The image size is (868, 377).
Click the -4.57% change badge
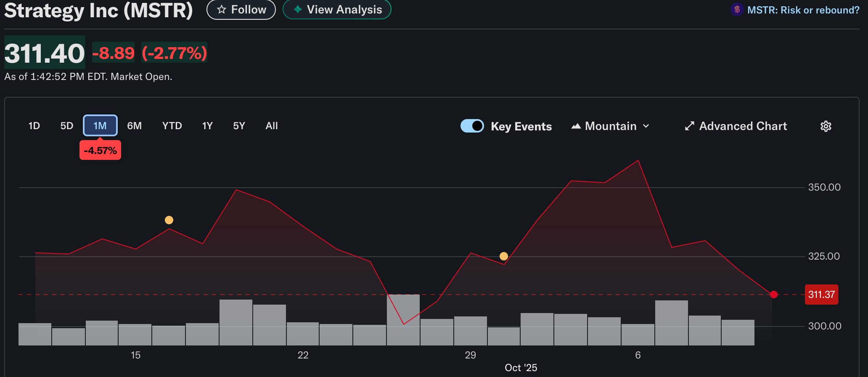point(100,151)
